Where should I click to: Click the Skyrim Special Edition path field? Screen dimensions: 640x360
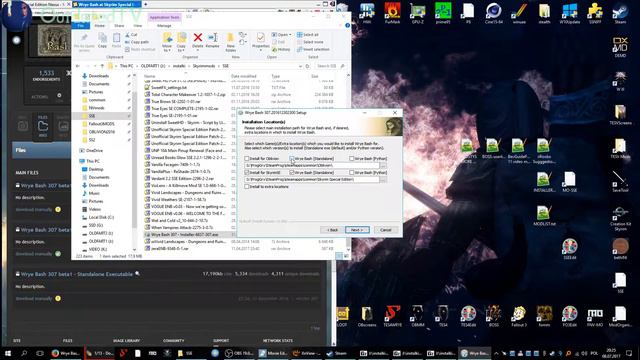(312, 180)
